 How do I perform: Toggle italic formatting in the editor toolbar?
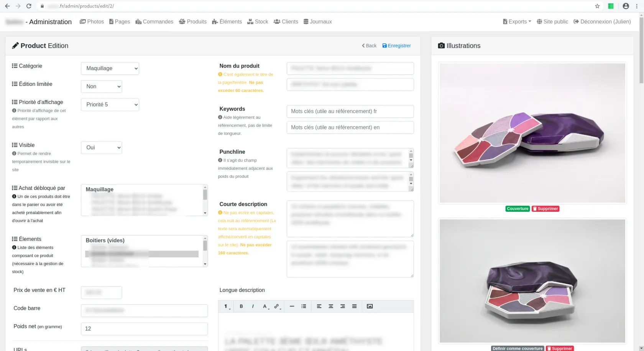click(x=253, y=306)
